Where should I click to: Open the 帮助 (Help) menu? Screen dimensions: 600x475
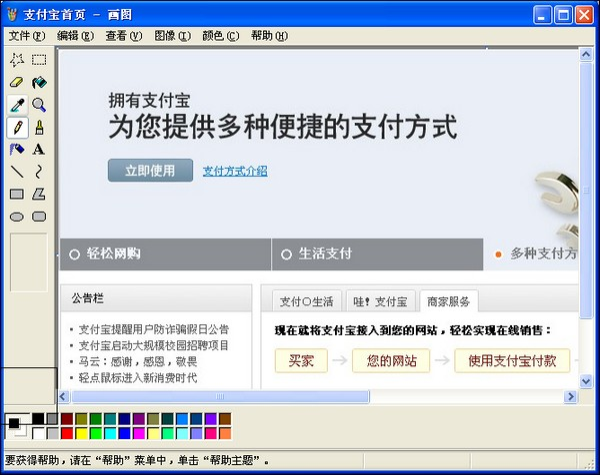click(x=268, y=36)
